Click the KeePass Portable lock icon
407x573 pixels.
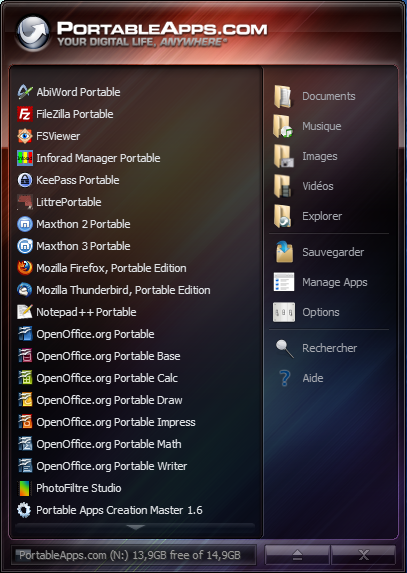coord(25,180)
